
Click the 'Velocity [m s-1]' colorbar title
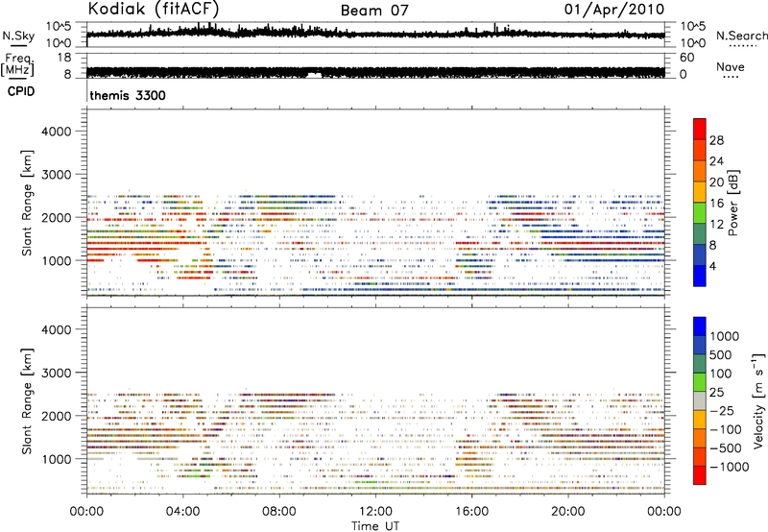point(758,400)
